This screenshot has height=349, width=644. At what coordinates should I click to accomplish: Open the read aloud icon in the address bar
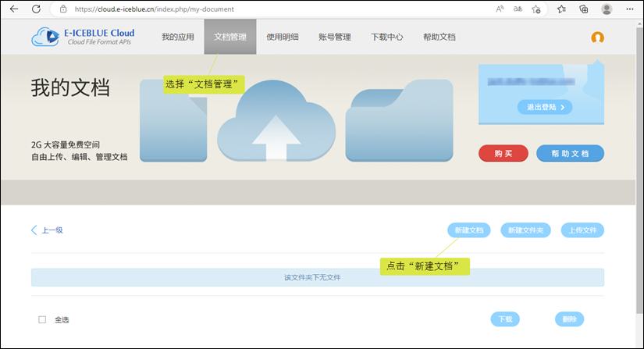pos(500,9)
